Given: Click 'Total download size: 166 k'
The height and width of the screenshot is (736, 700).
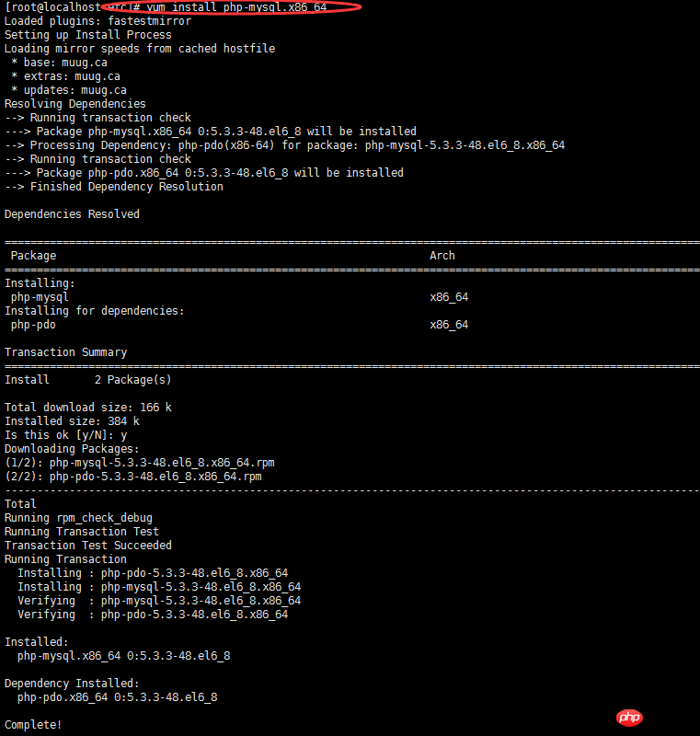Looking at the screenshot, I should [x=88, y=408].
